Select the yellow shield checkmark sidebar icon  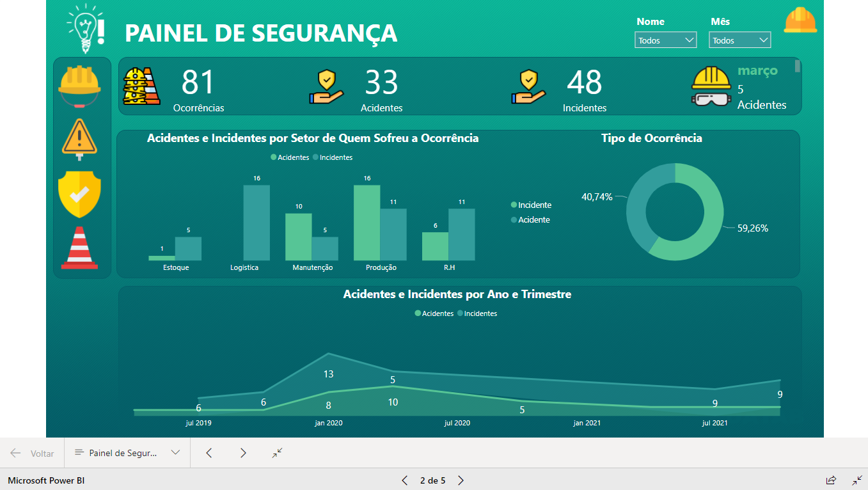80,194
